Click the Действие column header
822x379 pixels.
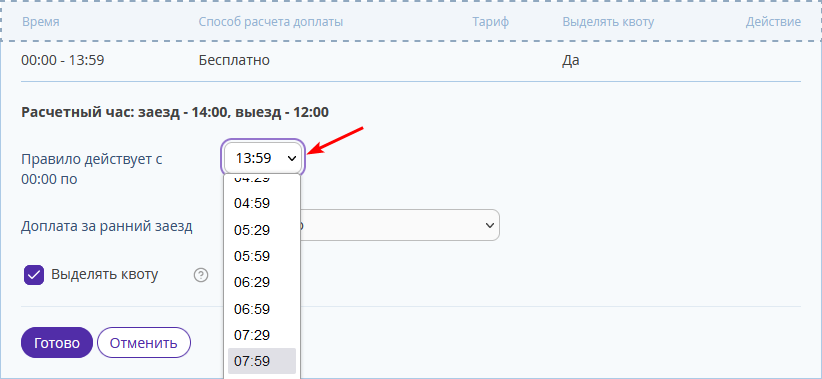[773, 22]
